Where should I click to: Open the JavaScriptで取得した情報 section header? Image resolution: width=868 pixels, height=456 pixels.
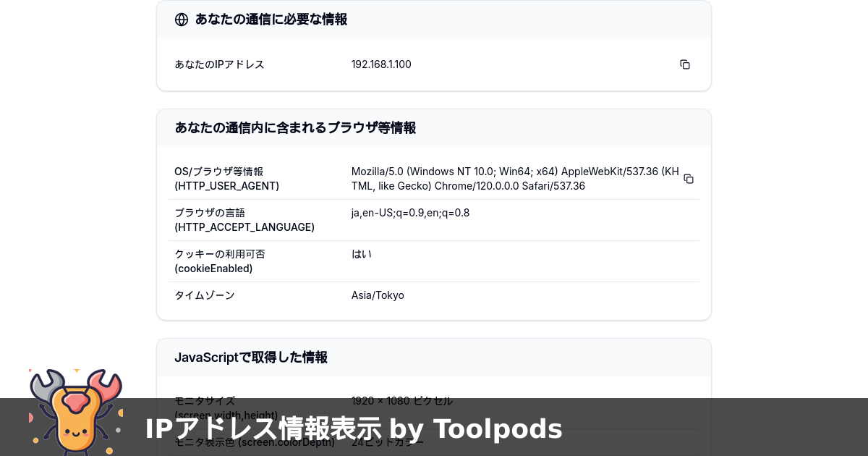250,357
